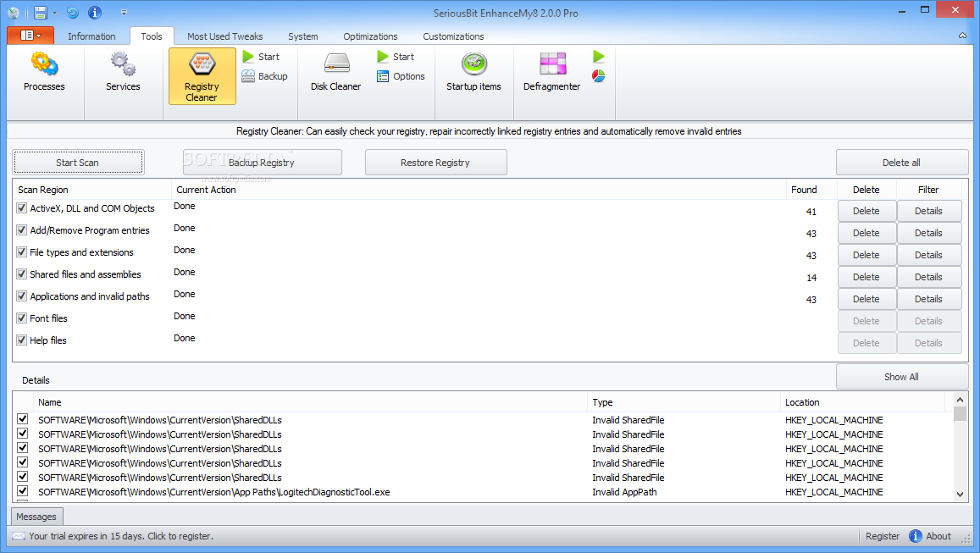Switch to the Most Used Tweaks tab
Viewport: 980px width, 553px height.
pyautogui.click(x=225, y=36)
